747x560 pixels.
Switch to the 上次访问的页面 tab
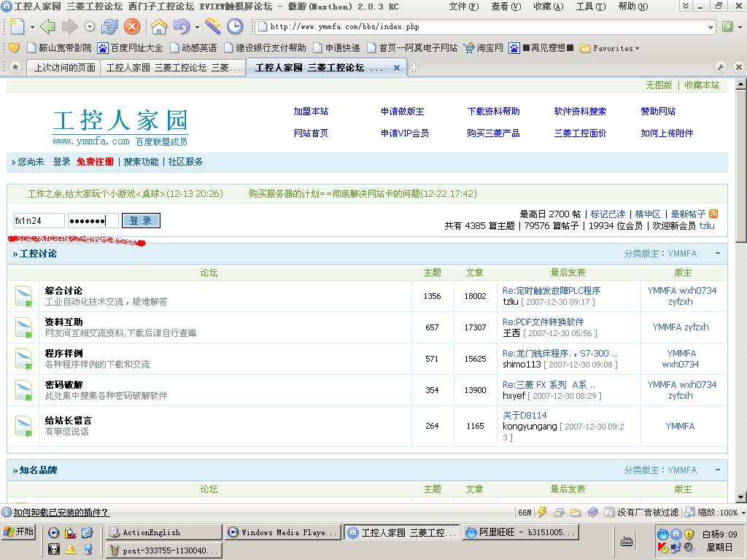(x=64, y=68)
